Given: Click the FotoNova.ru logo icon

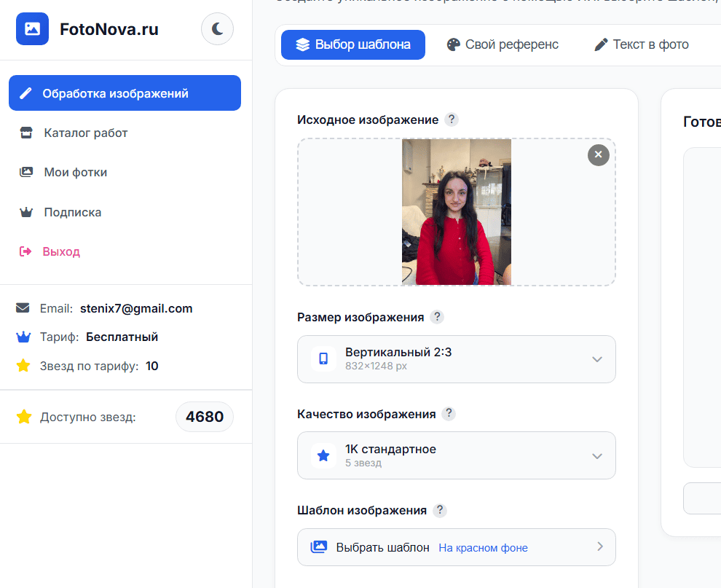Looking at the screenshot, I should 32,29.
